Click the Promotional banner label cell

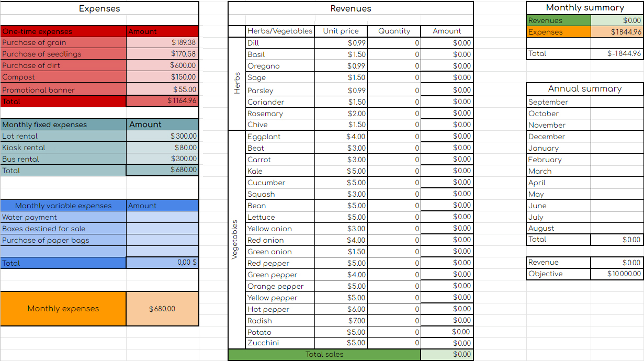point(63,89)
